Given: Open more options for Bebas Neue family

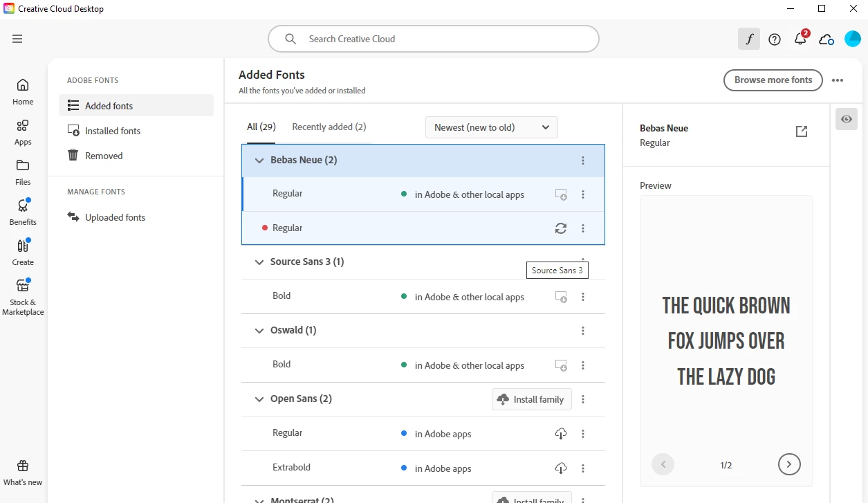Looking at the screenshot, I should [x=583, y=161].
